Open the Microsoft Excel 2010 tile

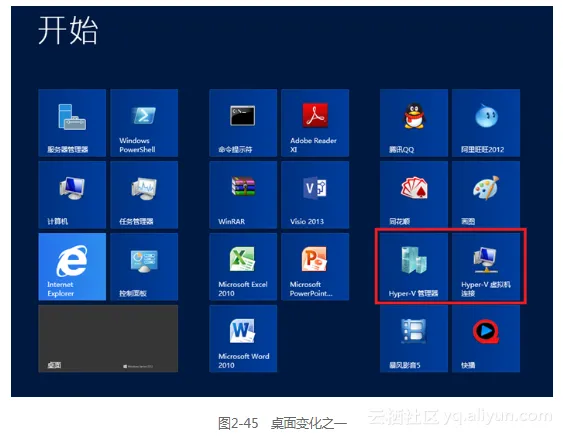point(243,267)
